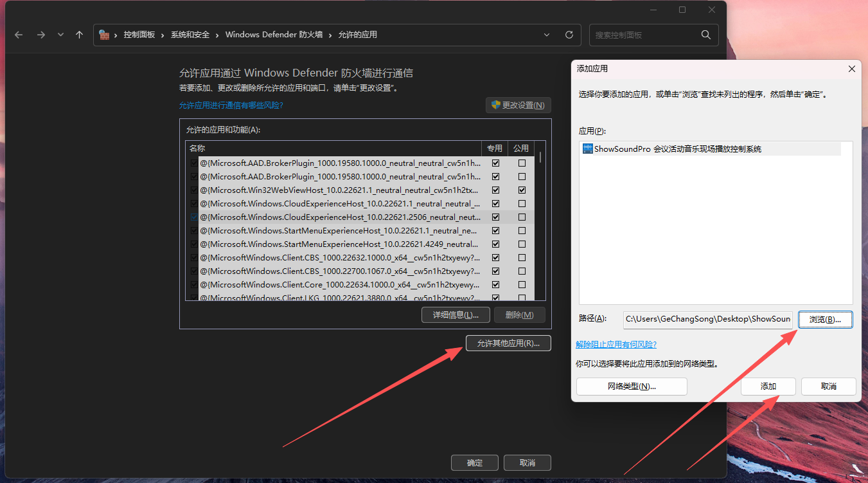Toggle 专用 checkbox for first AAD.BrokerPlugin
868x483 pixels.
click(495, 163)
